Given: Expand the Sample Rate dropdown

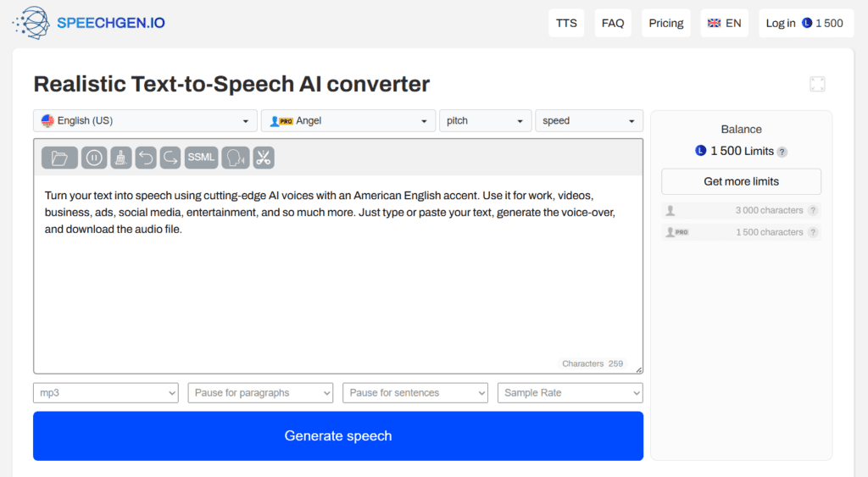Looking at the screenshot, I should tap(570, 393).
